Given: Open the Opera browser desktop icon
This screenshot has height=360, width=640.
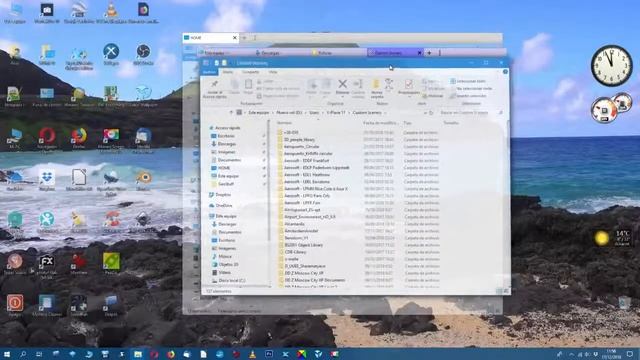Looking at the screenshot, I should point(47,136).
